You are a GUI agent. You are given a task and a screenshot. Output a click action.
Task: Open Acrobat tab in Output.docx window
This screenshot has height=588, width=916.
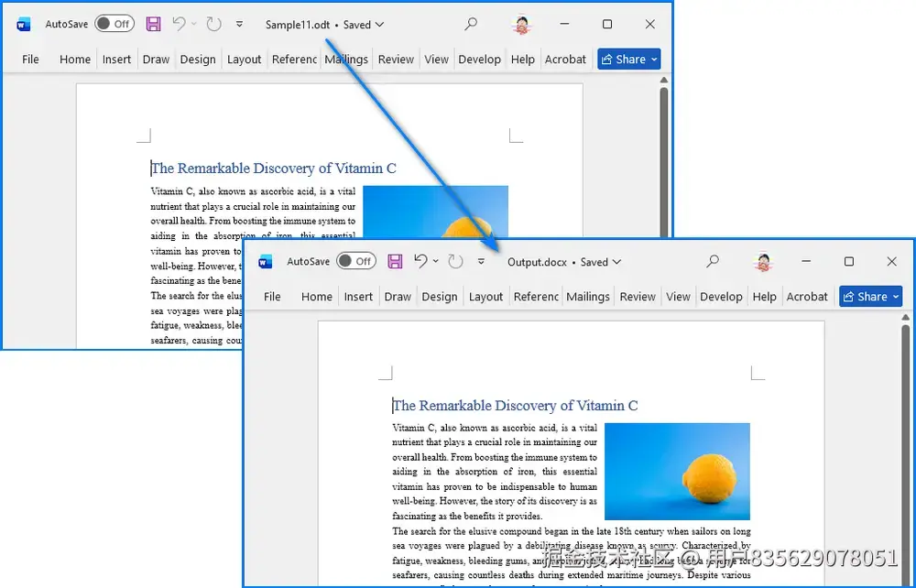coord(807,296)
